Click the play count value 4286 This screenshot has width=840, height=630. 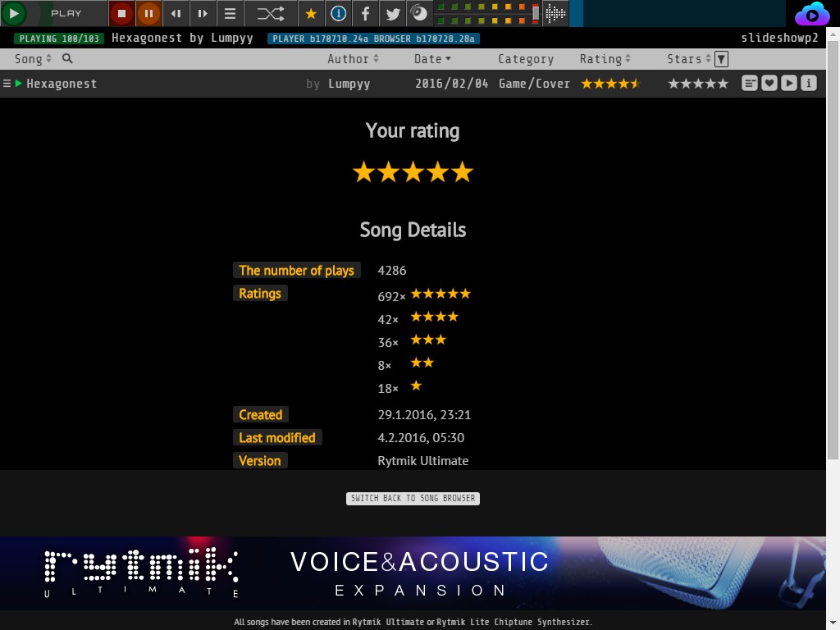(x=391, y=271)
